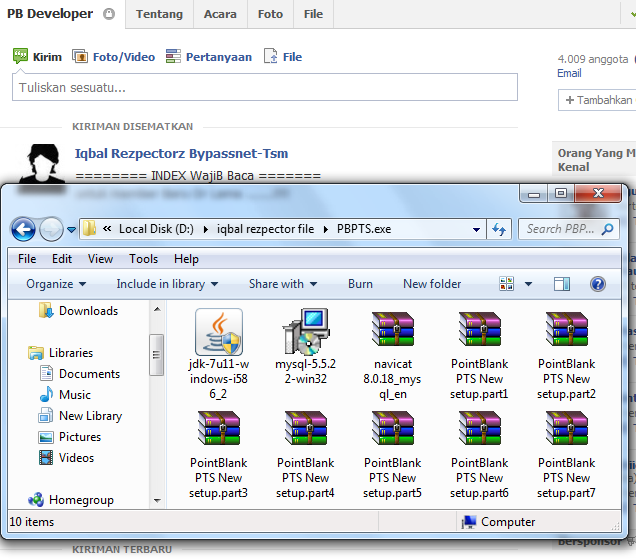Select the mysql-5.5.22-win32 setup file
This screenshot has width=636, height=559.
(x=305, y=346)
